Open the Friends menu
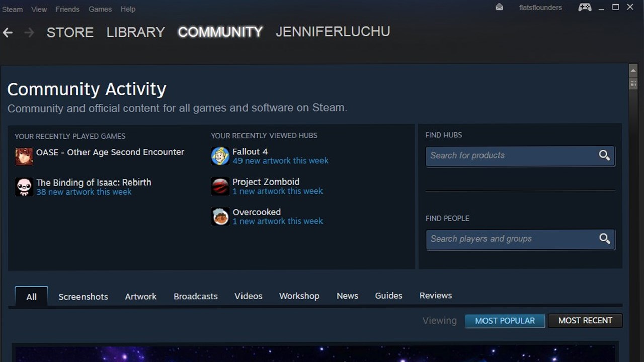644x362 pixels. (67, 9)
